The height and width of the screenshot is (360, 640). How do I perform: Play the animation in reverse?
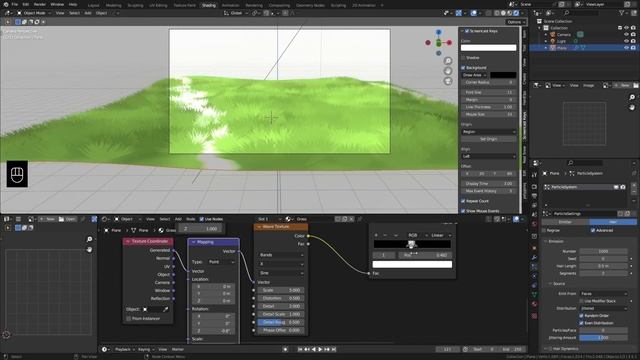(314, 349)
